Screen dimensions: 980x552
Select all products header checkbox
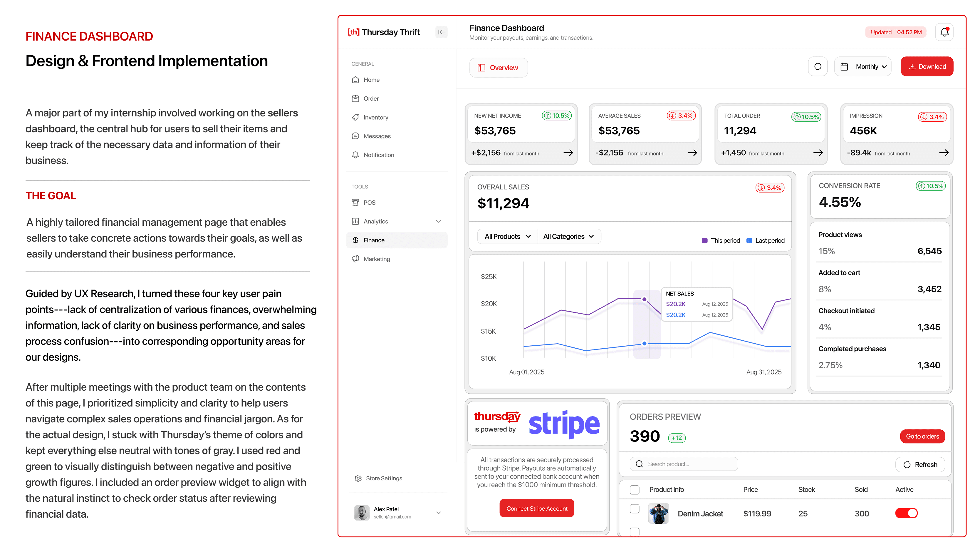(x=635, y=490)
